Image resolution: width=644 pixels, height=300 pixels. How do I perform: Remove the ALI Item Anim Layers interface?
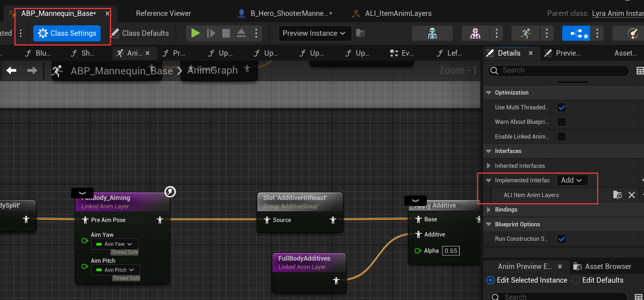pos(632,195)
